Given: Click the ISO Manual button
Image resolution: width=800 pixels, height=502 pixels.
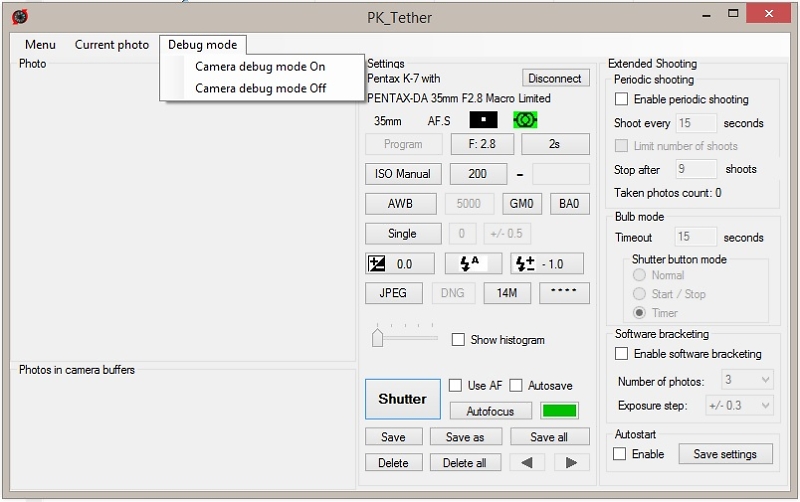Looking at the screenshot, I should 403,174.
